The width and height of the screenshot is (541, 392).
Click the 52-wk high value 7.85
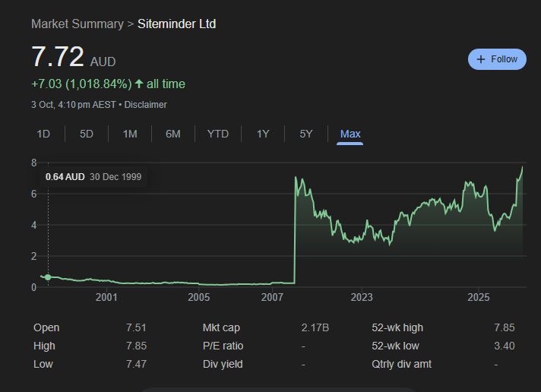click(504, 327)
